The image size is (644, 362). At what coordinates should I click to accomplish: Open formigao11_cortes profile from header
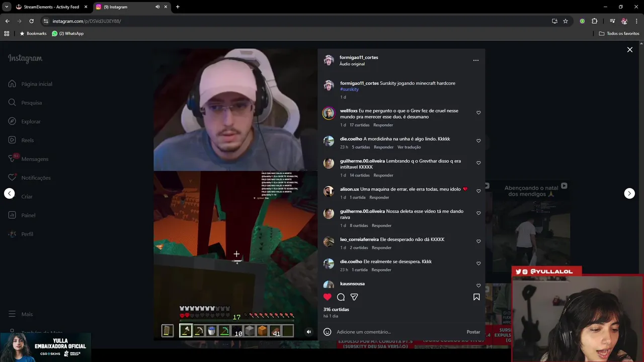[359, 57]
